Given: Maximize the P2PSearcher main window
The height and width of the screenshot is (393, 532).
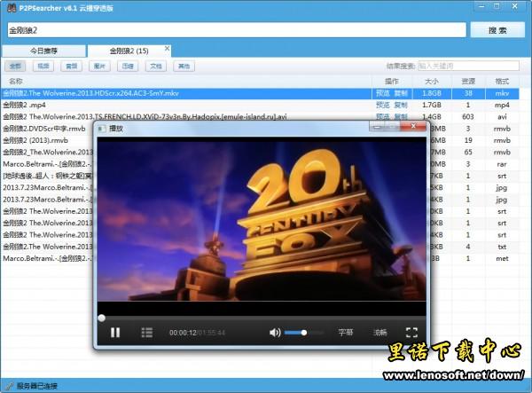Looking at the screenshot, I should click(x=497, y=6).
